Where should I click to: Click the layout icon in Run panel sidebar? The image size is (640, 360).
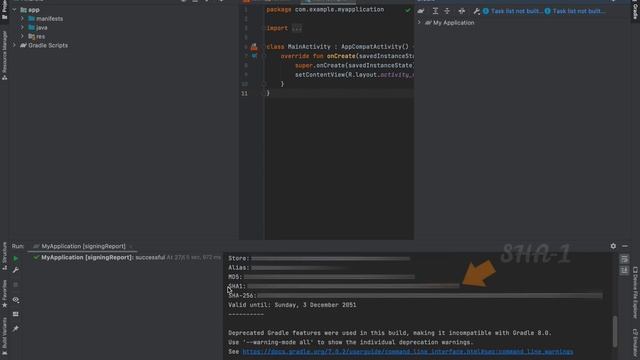16,314
